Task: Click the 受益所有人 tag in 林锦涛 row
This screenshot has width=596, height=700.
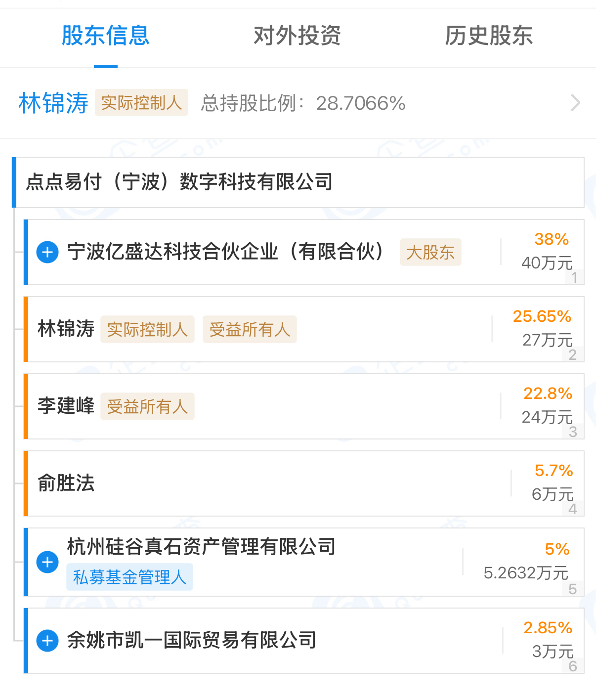Action: [250, 329]
